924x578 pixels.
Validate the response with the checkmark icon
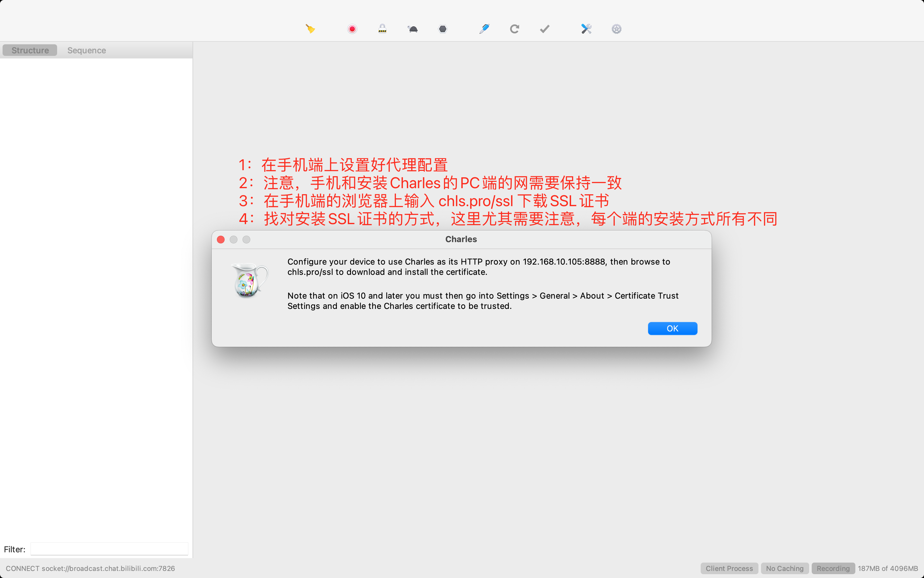545,29
